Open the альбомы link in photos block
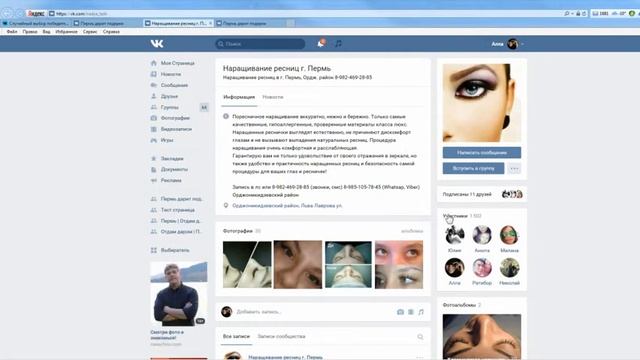This screenshot has width=640, height=360. pos(412,231)
